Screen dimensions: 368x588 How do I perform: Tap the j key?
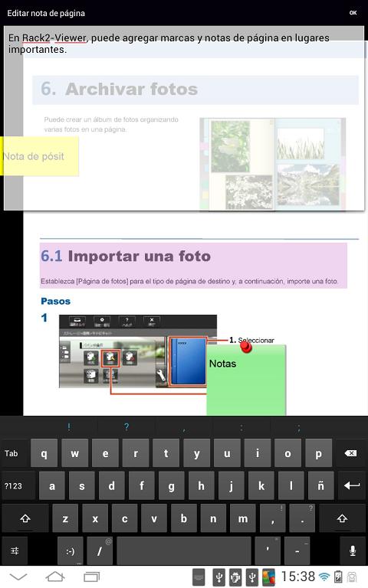[232, 486]
